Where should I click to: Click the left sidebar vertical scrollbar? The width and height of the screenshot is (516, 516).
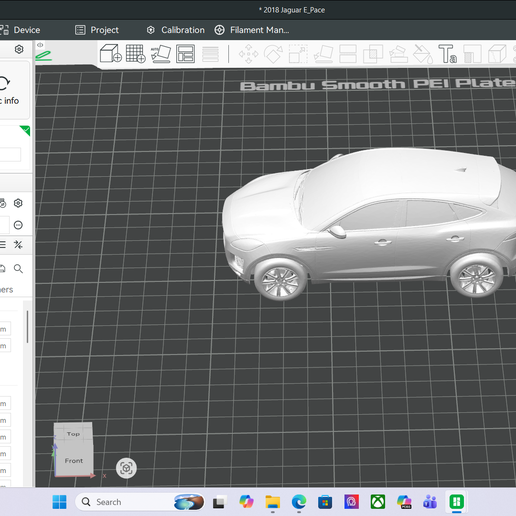click(x=27, y=327)
